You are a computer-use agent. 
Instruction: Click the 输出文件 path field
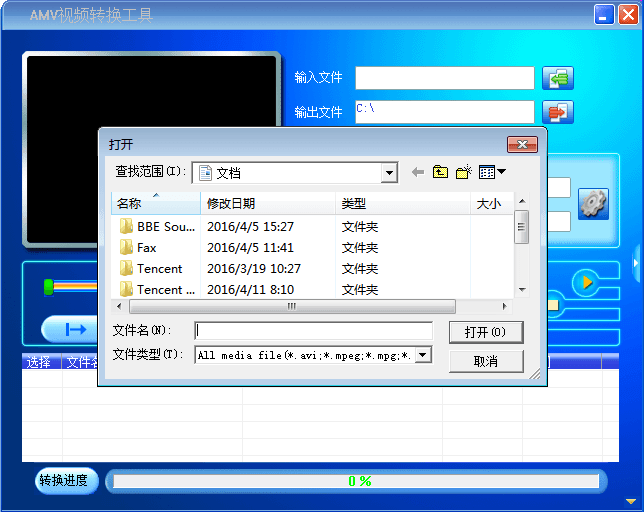tap(445, 112)
